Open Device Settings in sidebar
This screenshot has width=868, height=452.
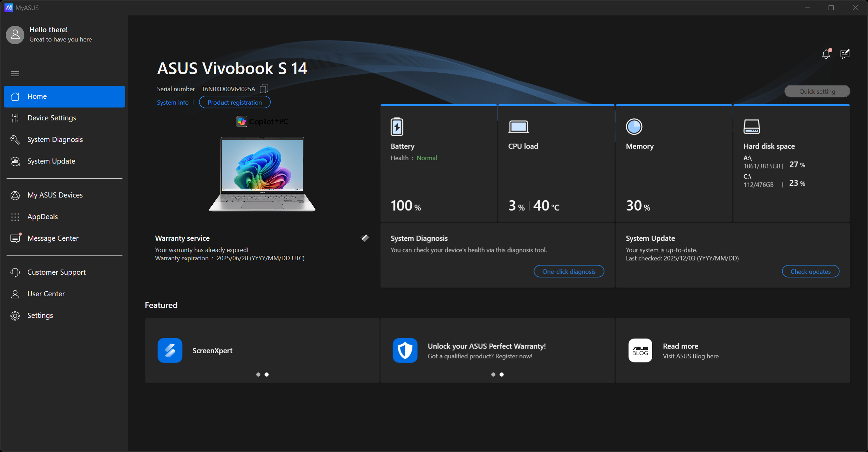[x=51, y=118]
